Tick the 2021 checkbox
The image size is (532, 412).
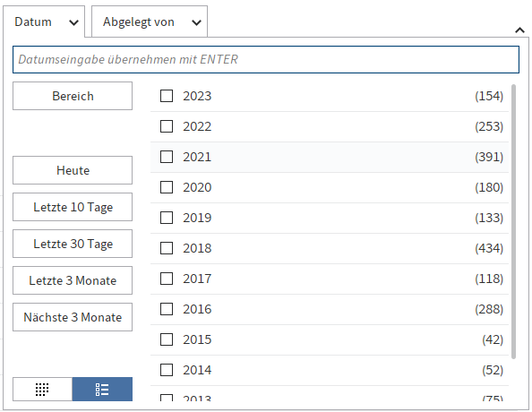pos(167,157)
